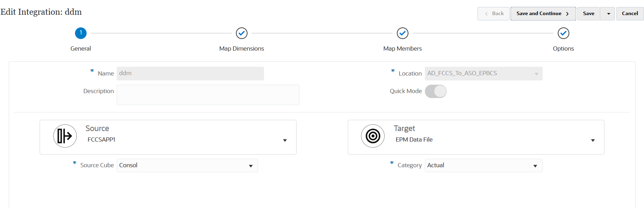The height and width of the screenshot is (208, 644).
Task: Go to the Map Dimensions step label
Action: pyautogui.click(x=242, y=48)
